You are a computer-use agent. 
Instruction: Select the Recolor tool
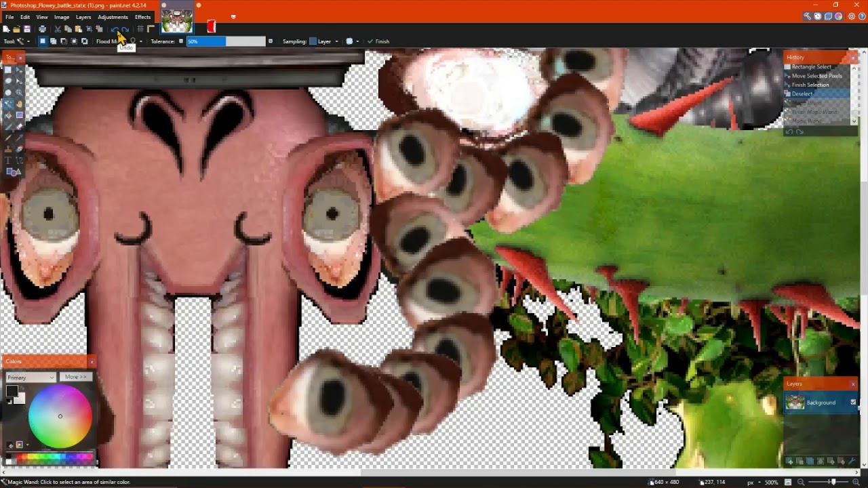coord(19,149)
